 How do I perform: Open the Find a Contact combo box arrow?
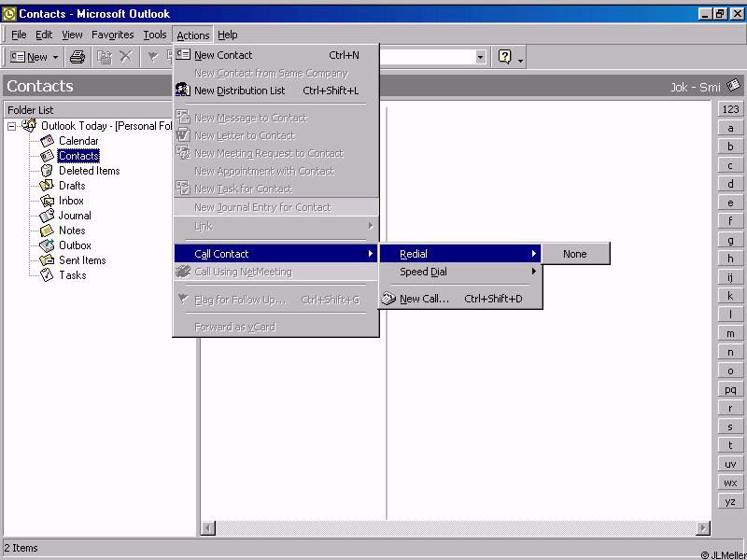pos(480,57)
